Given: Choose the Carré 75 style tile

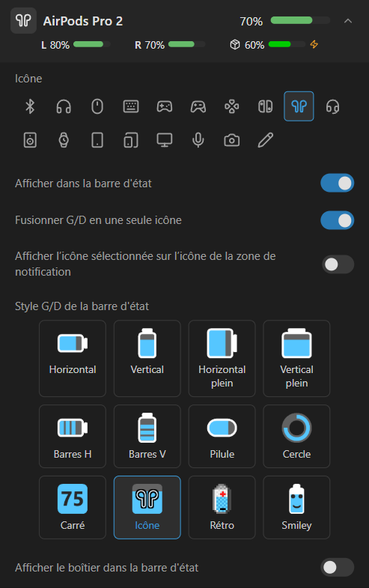Looking at the screenshot, I should [x=73, y=507].
